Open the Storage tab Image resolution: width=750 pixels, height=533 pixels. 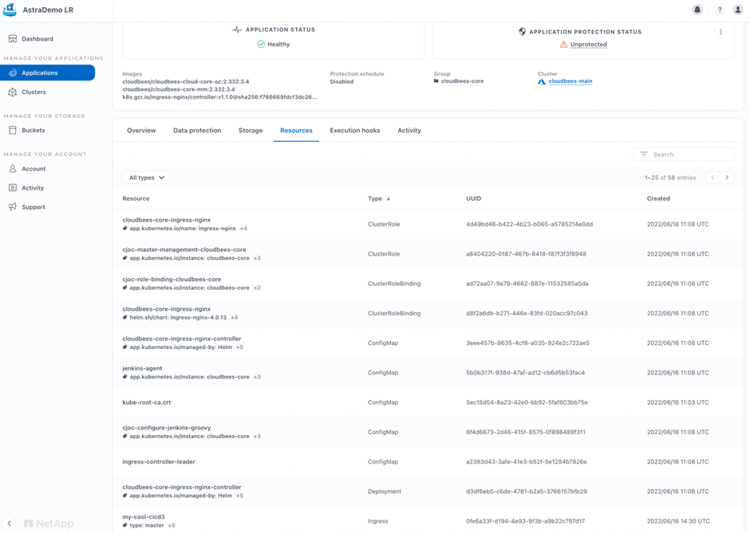coord(250,131)
